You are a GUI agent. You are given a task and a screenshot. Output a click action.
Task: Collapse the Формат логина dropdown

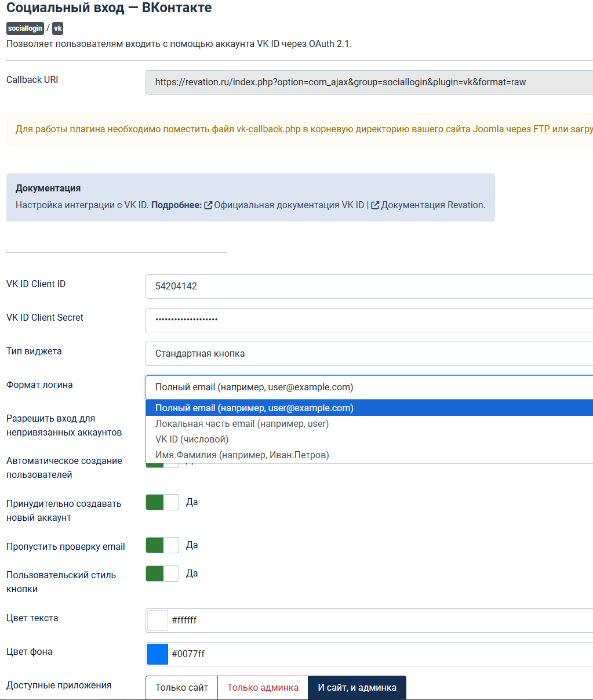(x=369, y=387)
